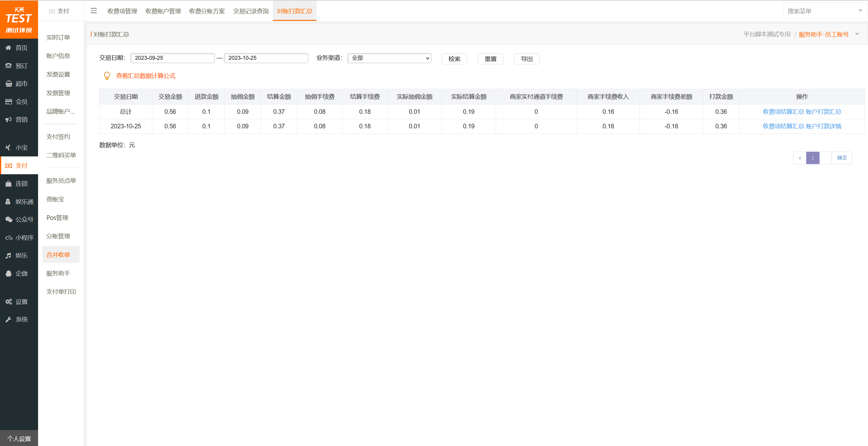
Task: Open the 小宝 icon in sidebar
Action: pyautogui.click(x=8, y=148)
